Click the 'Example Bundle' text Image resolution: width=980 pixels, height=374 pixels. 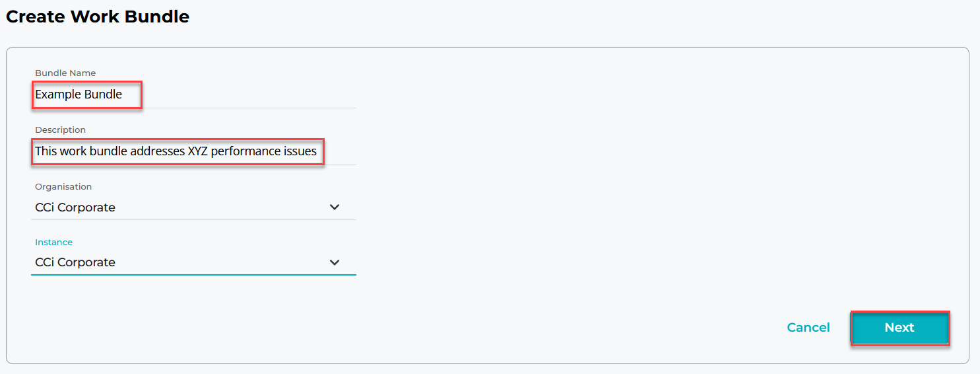(79, 94)
